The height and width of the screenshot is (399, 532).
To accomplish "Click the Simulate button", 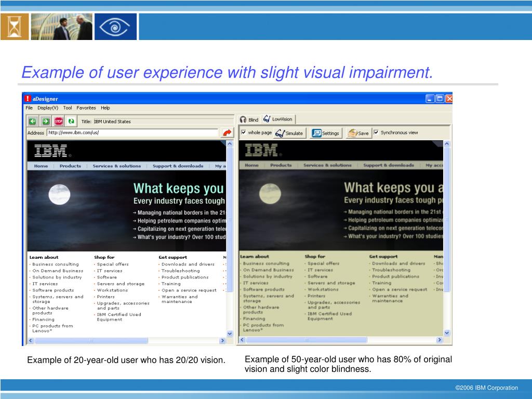I will (x=289, y=133).
